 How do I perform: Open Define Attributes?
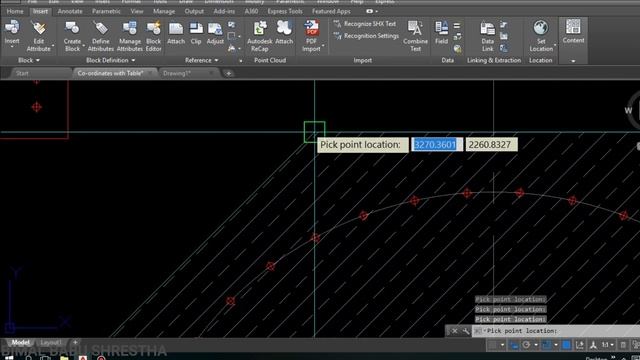click(x=100, y=36)
